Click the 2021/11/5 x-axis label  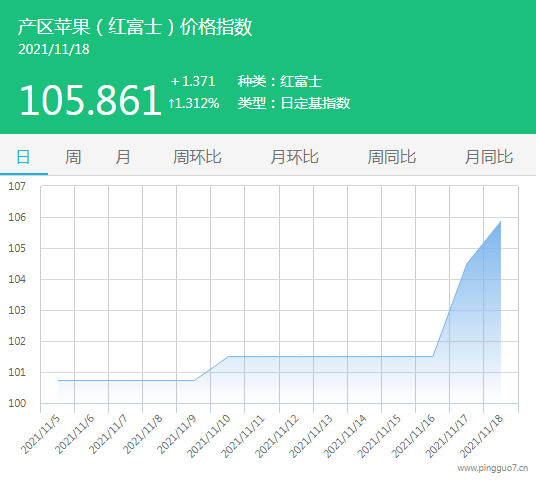(x=40, y=434)
